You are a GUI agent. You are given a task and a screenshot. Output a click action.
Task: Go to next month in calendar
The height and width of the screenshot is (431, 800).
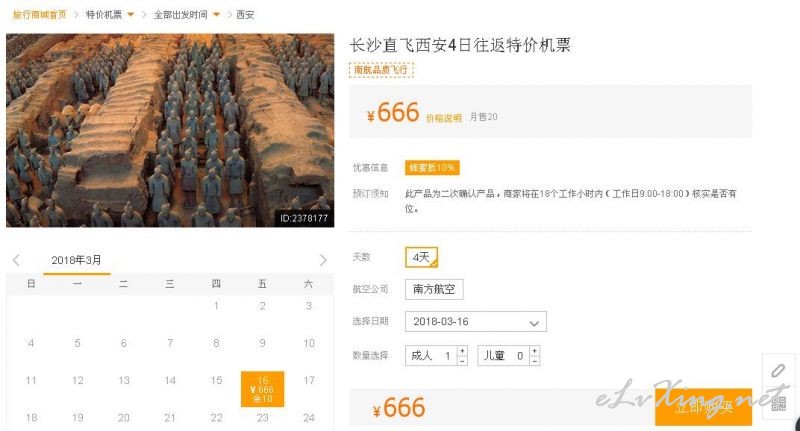pos(323,260)
